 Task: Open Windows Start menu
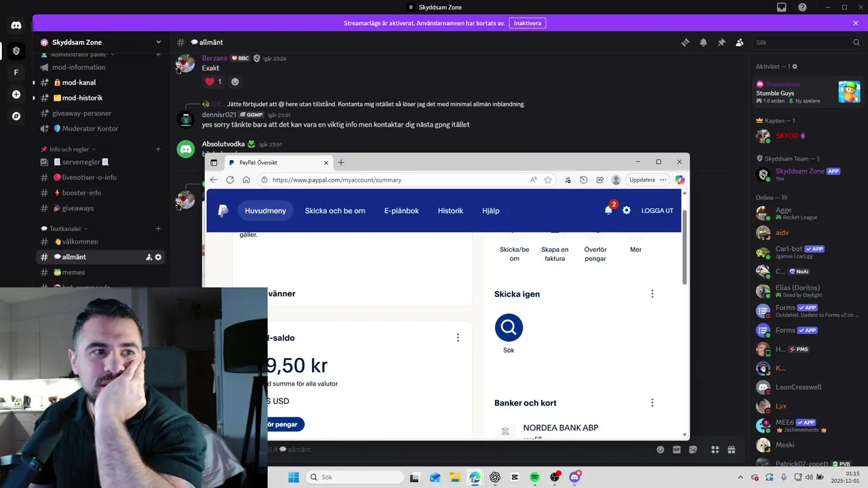click(x=294, y=477)
